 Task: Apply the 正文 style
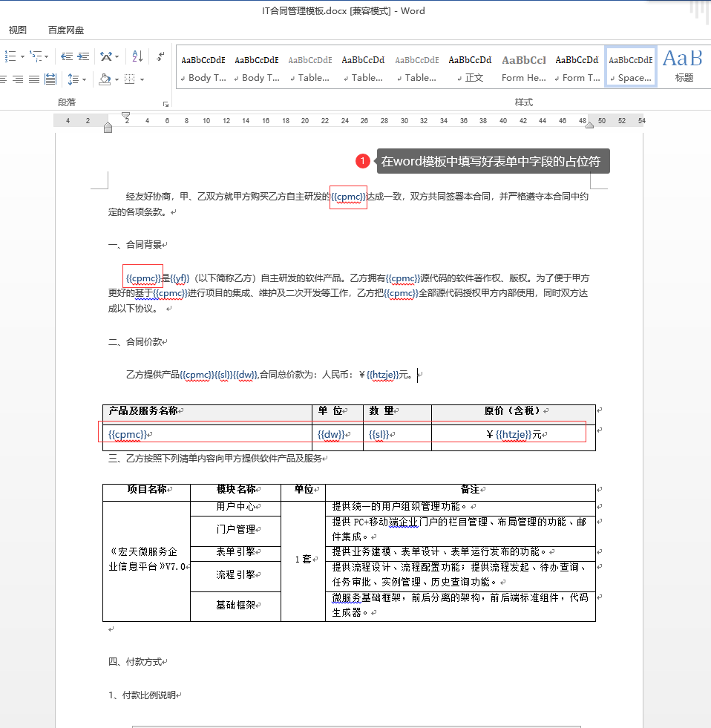tap(471, 68)
